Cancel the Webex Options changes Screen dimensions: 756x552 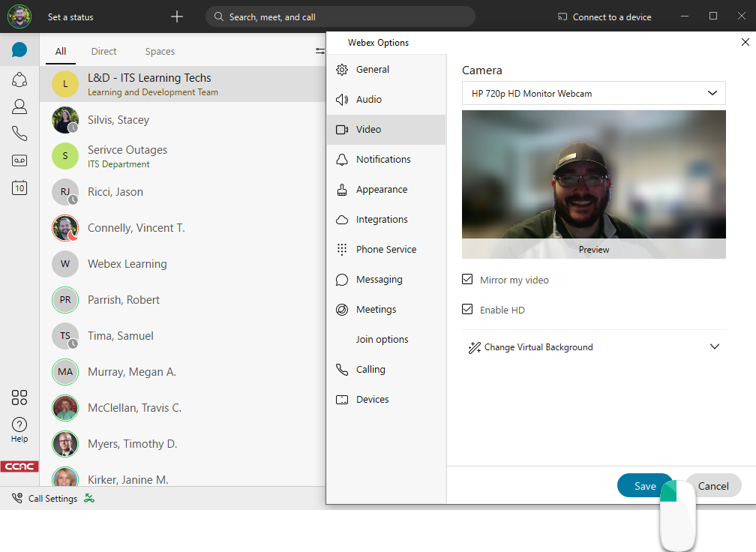[x=713, y=485]
